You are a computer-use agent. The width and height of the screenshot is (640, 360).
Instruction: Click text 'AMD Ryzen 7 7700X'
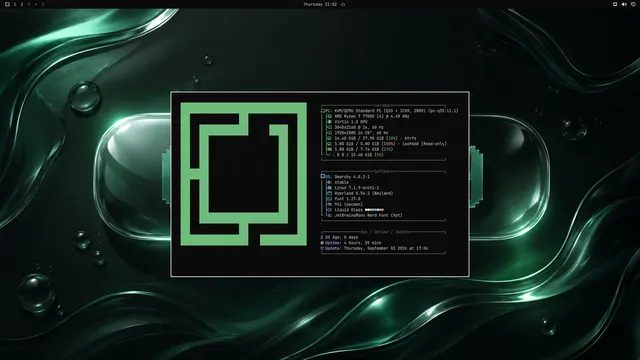pyautogui.click(x=356, y=116)
